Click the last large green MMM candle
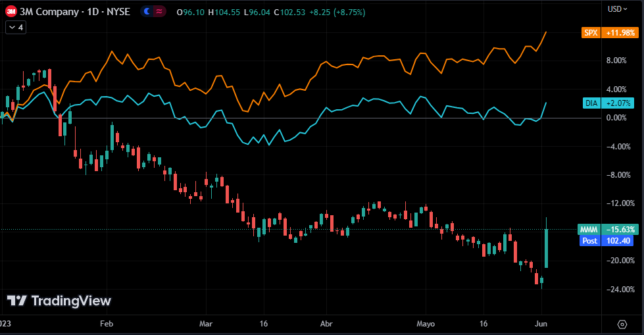Screen dimensions: 644x335 coord(546,248)
